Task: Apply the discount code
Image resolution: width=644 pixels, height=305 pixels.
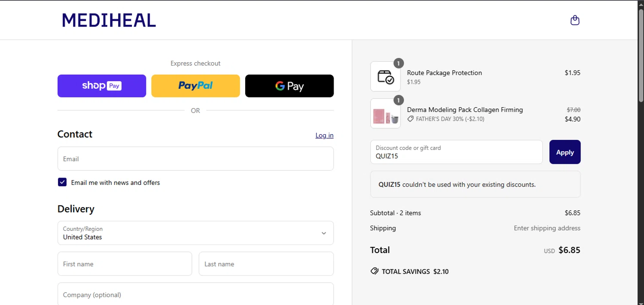Action: [565, 152]
